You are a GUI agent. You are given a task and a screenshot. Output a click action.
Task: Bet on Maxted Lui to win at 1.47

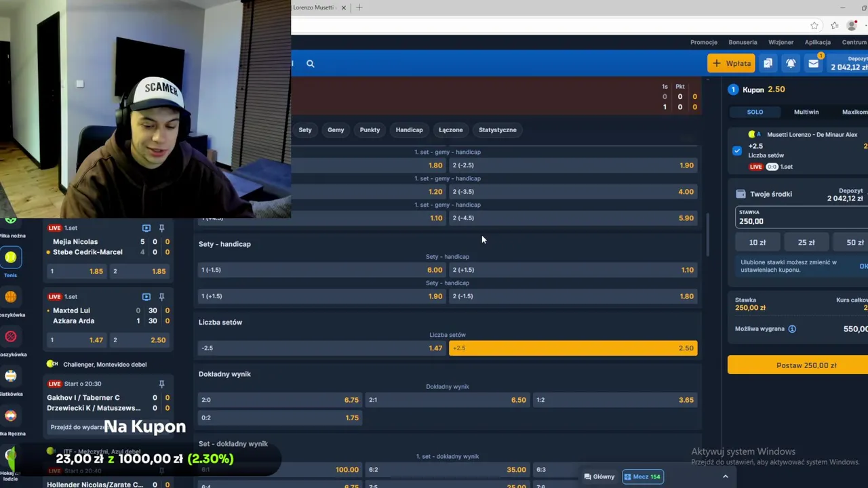[76, 340]
